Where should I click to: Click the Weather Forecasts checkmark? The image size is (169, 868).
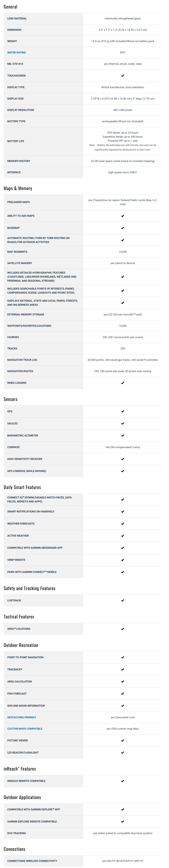tap(123, 524)
